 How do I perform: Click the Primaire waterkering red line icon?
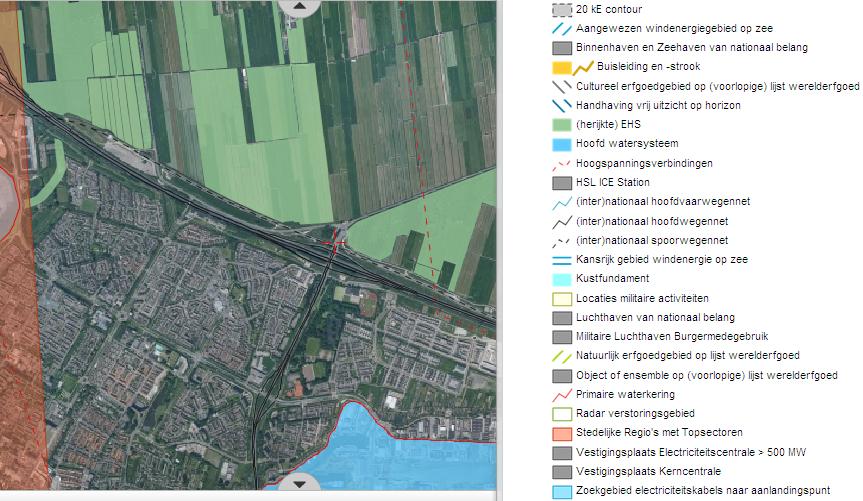562,395
